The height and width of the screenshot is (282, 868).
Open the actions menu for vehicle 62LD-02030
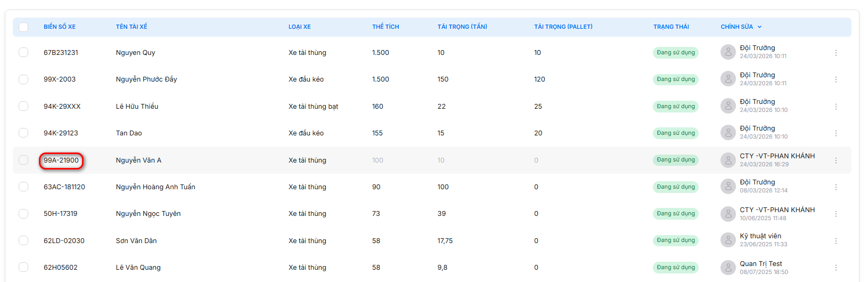pos(836,241)
